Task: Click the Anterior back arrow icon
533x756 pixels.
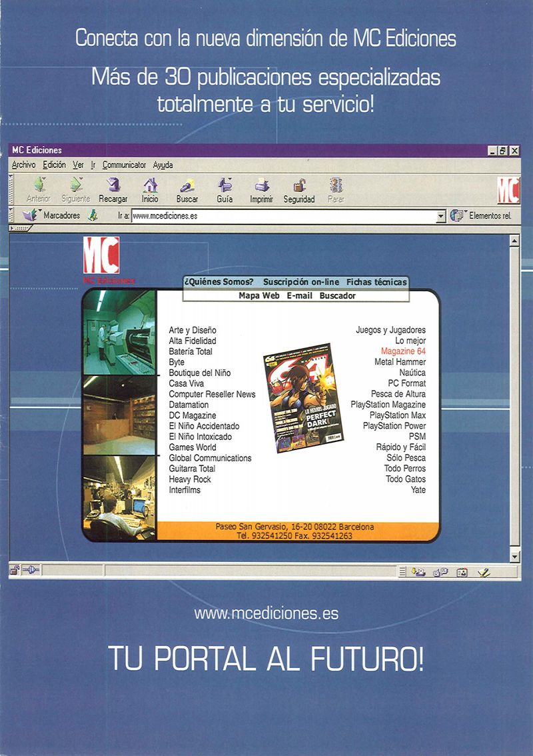Action: pyautogui.click(x=39, y=185)
